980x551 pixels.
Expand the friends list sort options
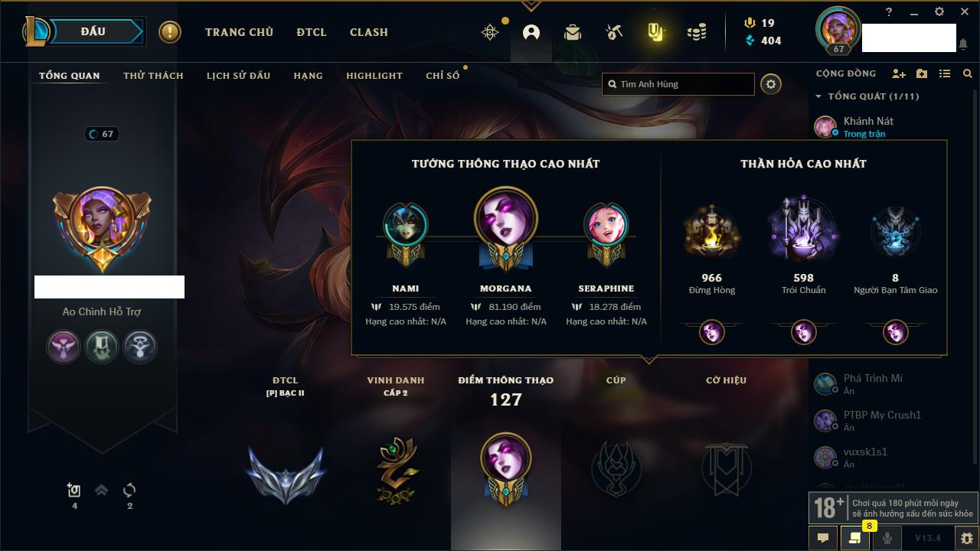pyautogui.click(x=945, y=73)
